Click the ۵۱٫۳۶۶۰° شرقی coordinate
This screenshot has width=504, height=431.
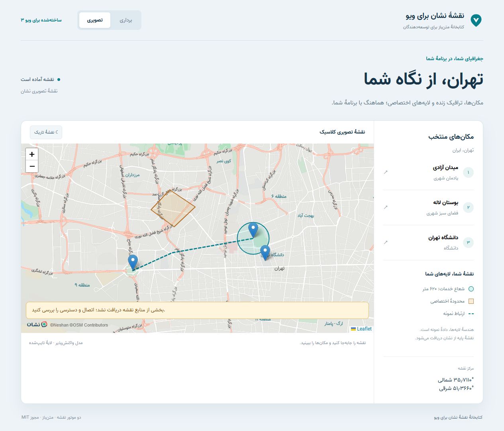click(x=457, y=388)
